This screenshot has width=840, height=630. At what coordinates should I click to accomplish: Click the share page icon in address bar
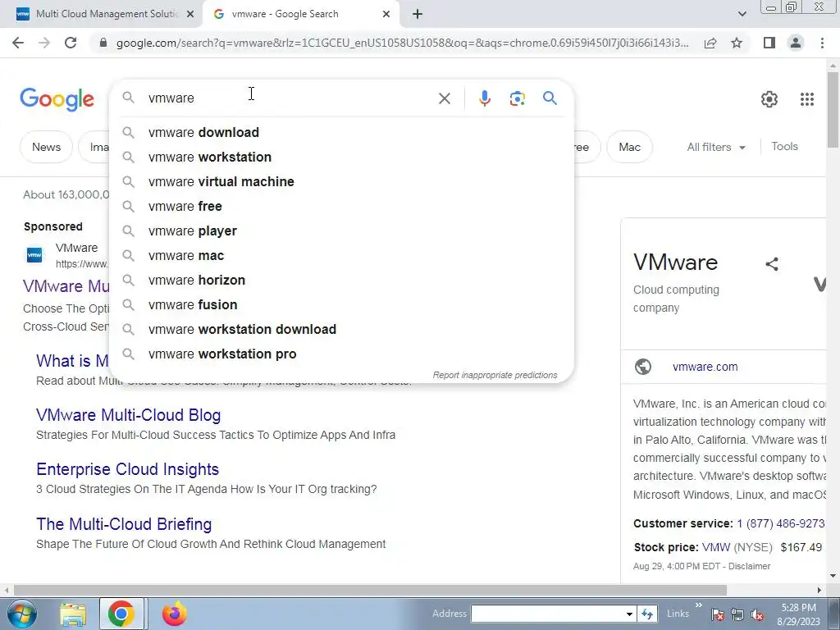pyautogui.click(x=710, y=43)
